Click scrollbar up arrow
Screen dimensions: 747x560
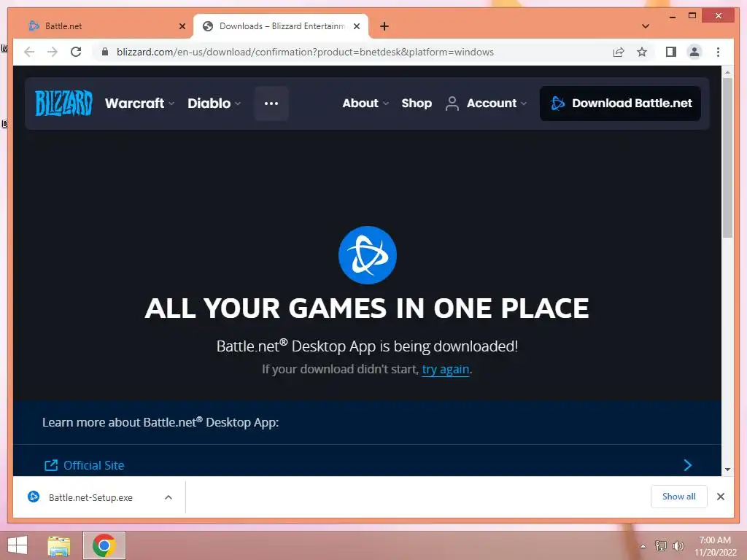click(x=727, y=72)
